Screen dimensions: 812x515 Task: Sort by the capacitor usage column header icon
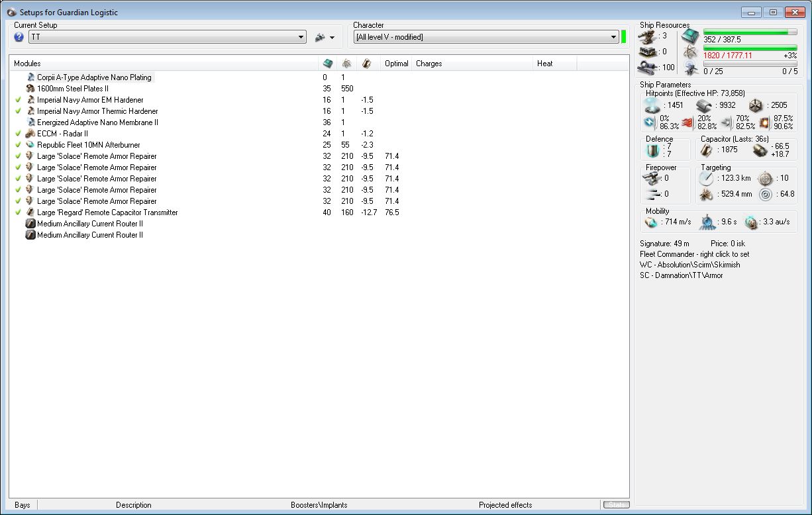[367, 64]
